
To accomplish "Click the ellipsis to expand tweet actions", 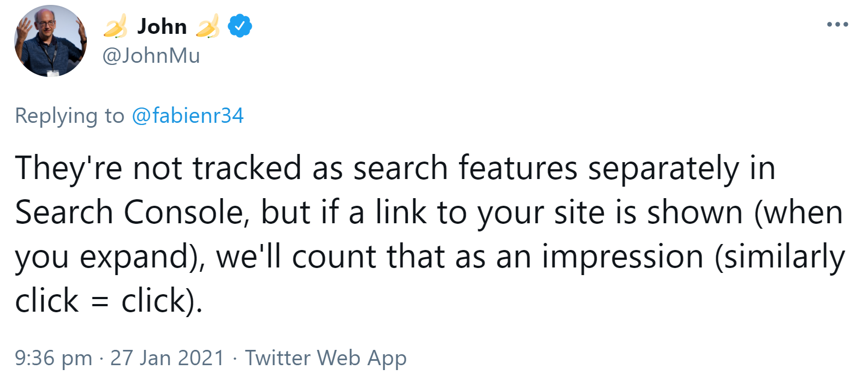I will (x=836, y=23).
